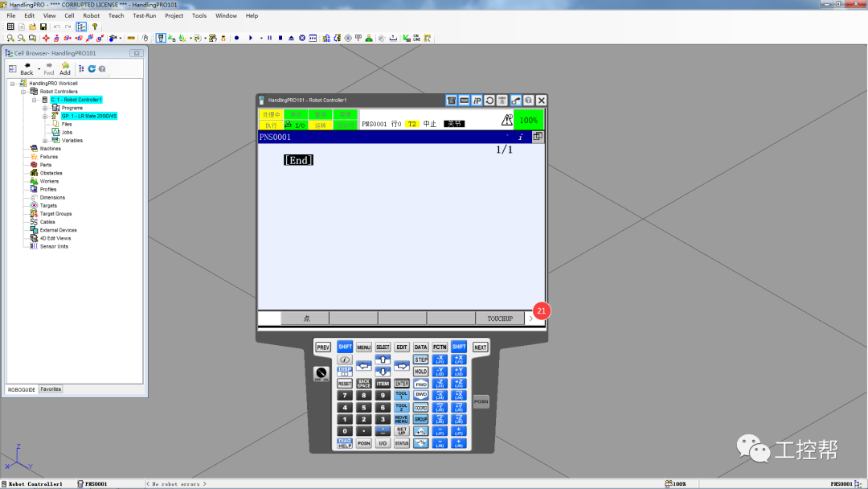Click the pendant HOLD key
The width and height of the screenshot is (868, 489).
coord(420,372)
